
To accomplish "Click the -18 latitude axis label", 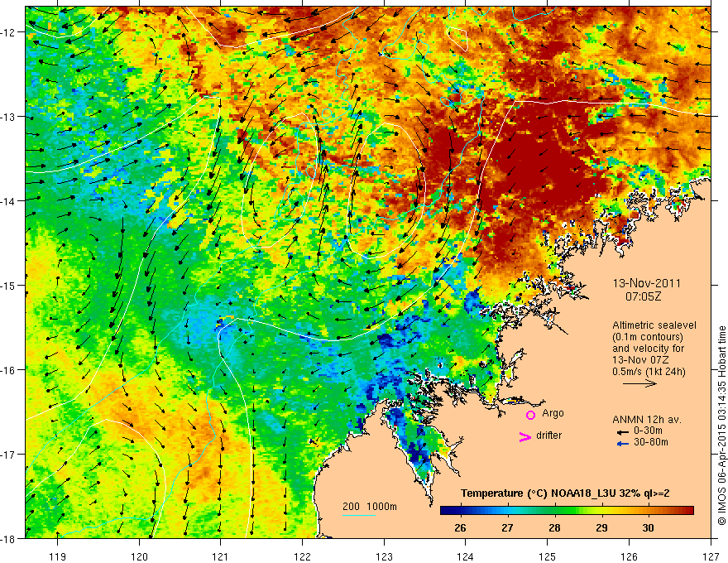I will (9, 538).
